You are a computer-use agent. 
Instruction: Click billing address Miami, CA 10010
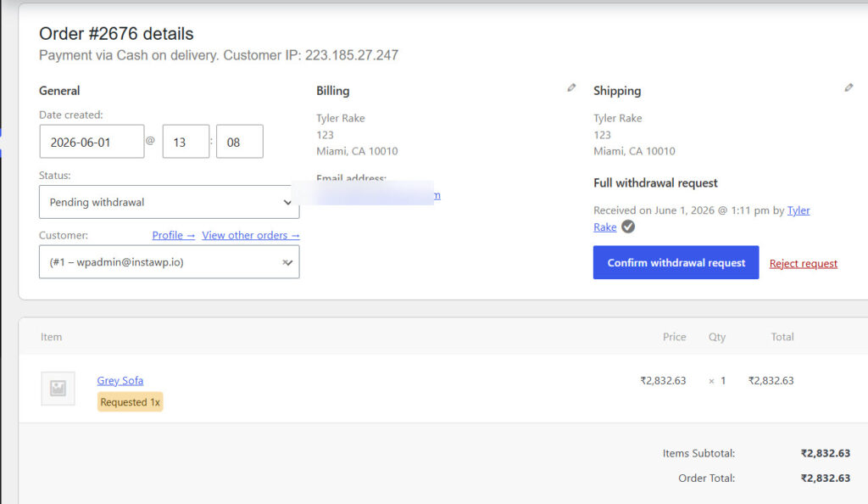coord(357,151)
